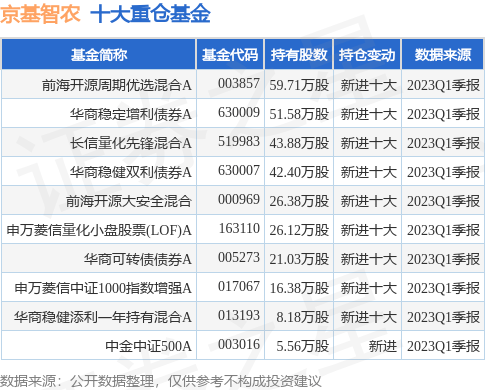Click the 十大重仓基金 heading
Screen dimensions: 485x390
(x=150, y=14)
